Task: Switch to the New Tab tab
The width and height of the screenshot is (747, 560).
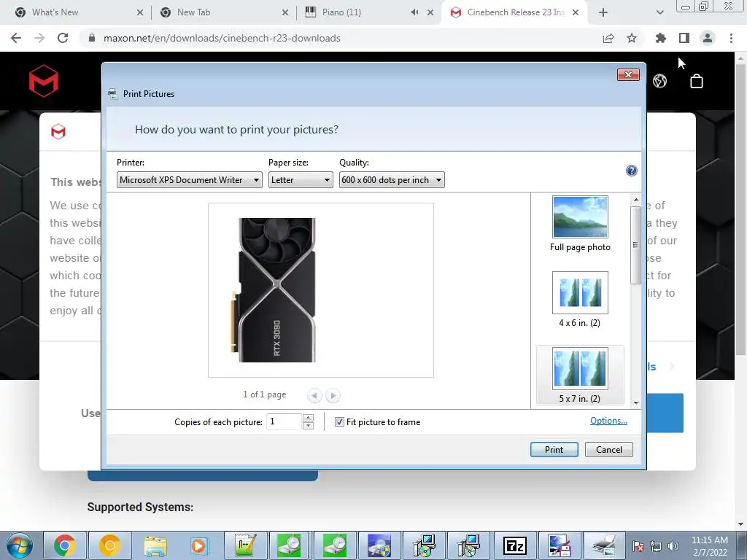Action: pos(224,12)
